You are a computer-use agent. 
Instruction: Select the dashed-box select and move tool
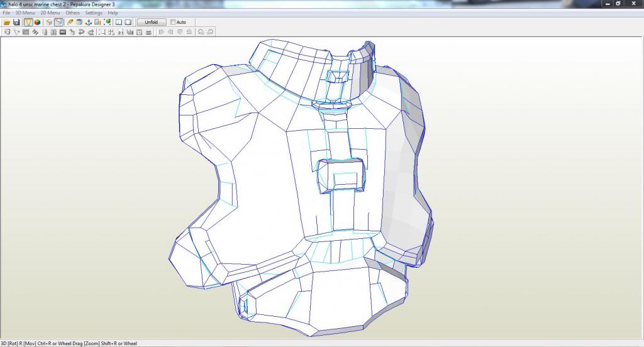(7, 32)
